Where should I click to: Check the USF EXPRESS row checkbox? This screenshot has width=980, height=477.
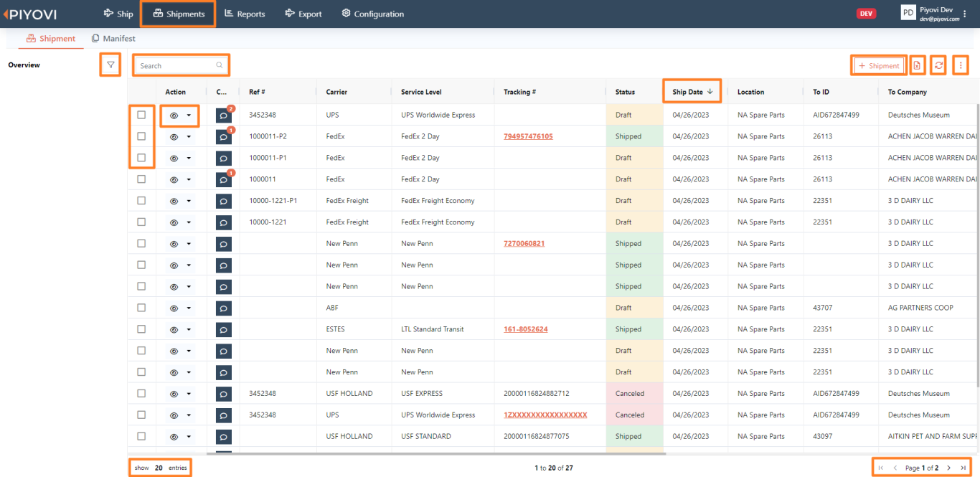click(x=141, y=393)
